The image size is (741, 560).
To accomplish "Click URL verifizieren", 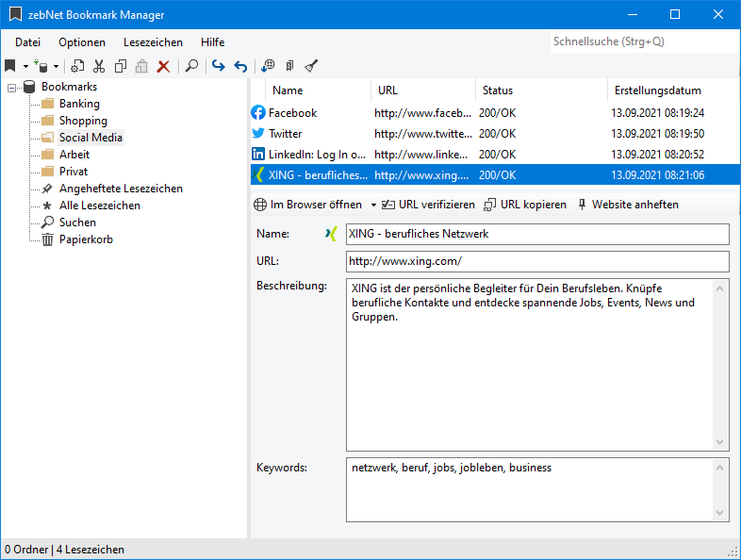I will (428, 205).
